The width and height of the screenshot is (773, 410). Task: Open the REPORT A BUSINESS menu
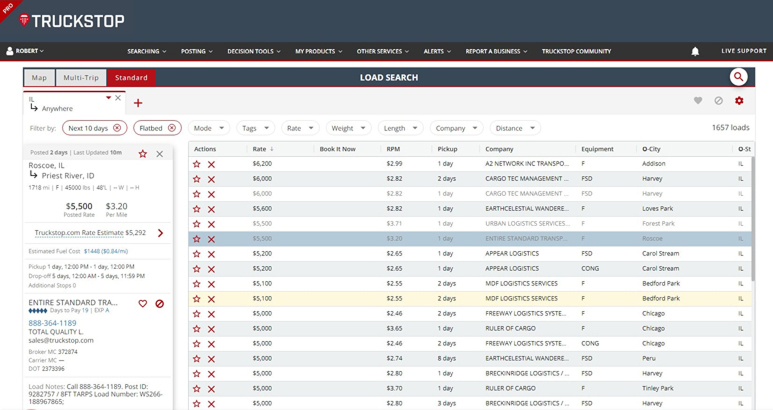[x=496, y=51]
